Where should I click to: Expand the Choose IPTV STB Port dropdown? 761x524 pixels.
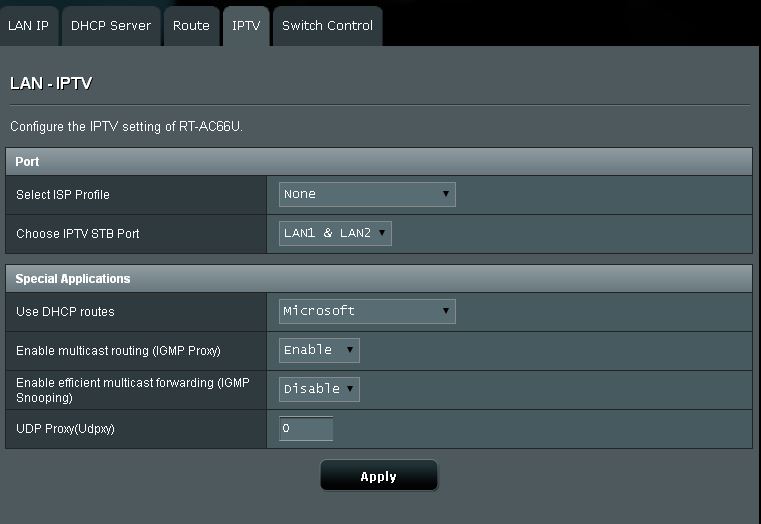335,233
